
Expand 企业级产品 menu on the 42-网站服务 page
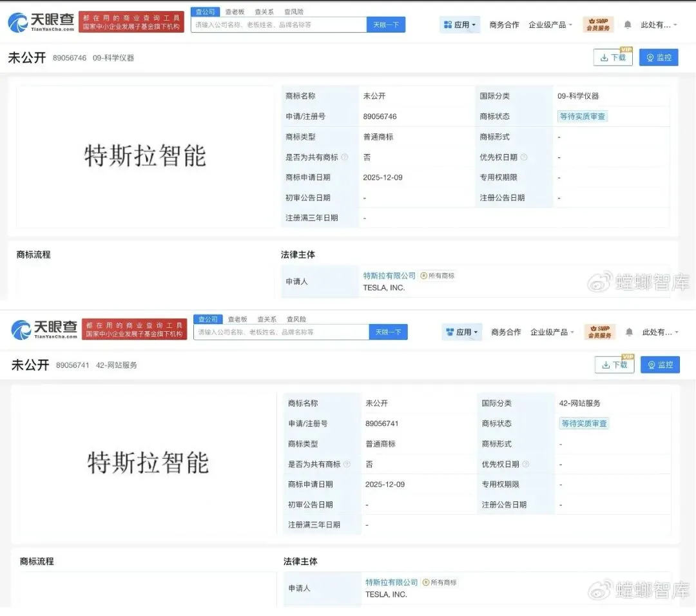pos(552,332)
